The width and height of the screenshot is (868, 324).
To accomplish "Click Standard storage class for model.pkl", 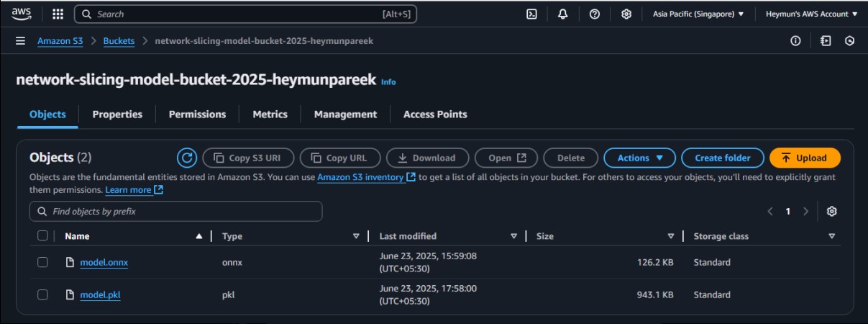I will point(712,295).
